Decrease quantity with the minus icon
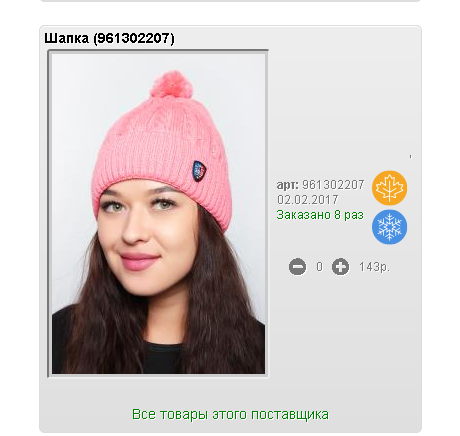This screenshot has width=460, height=436. click(297, 267)
